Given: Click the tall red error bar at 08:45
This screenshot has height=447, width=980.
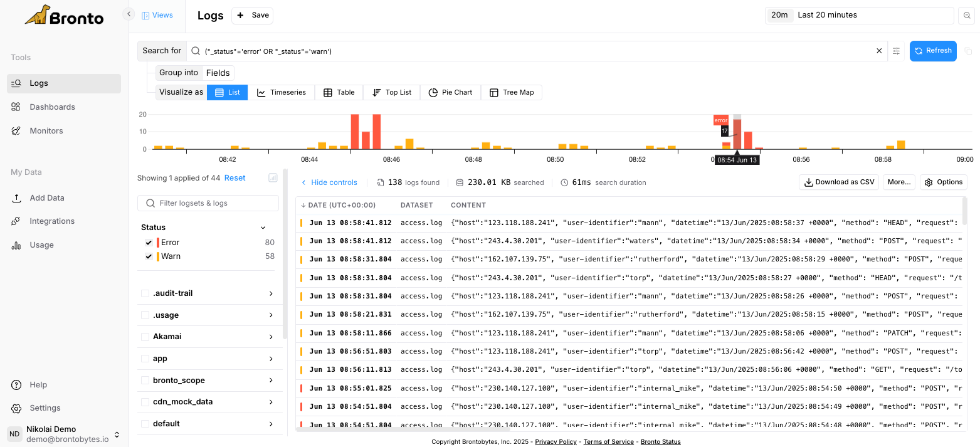Looking at the screenshot, I should (355, 132).
